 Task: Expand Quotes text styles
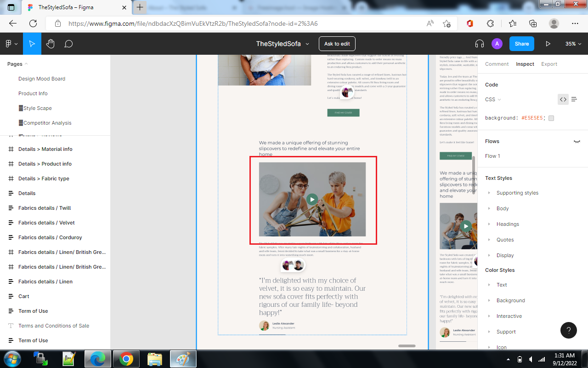[489, 240]
